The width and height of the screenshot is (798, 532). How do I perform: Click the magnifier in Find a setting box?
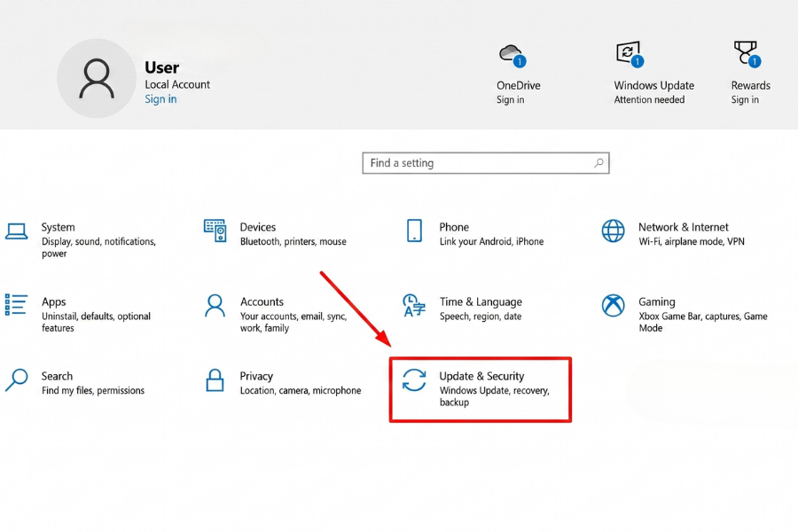(599, 163)
